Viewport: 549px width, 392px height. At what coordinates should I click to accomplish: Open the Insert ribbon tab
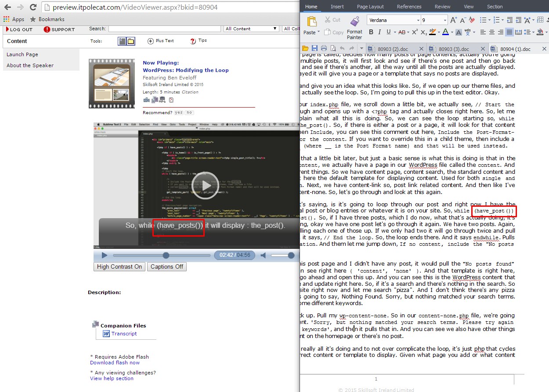click(337, 7)
